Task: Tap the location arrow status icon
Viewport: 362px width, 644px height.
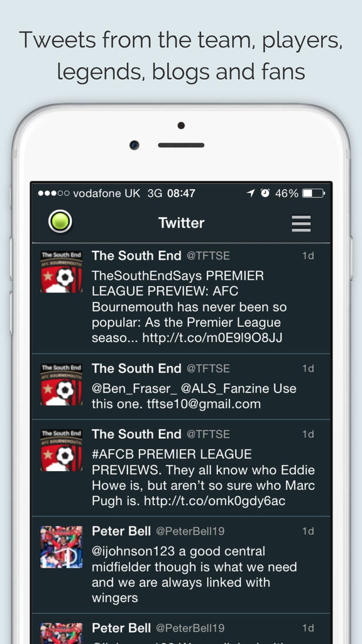Action: [251, 192]
